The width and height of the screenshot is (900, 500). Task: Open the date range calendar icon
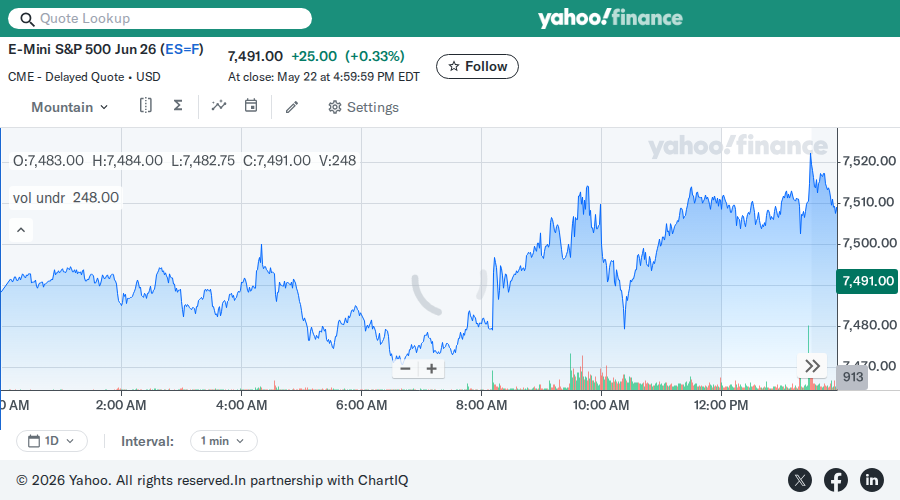[251, 106]
